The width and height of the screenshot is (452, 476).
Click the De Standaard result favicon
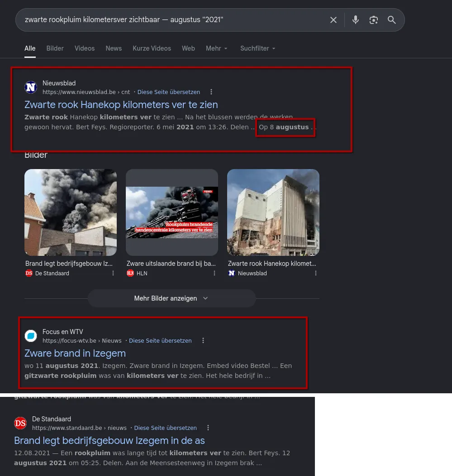(20, 423)
